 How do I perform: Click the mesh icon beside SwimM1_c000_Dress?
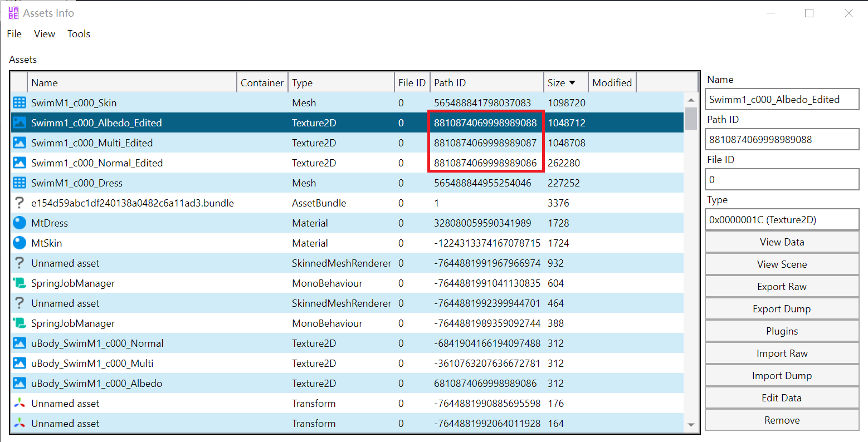[19, 183]
